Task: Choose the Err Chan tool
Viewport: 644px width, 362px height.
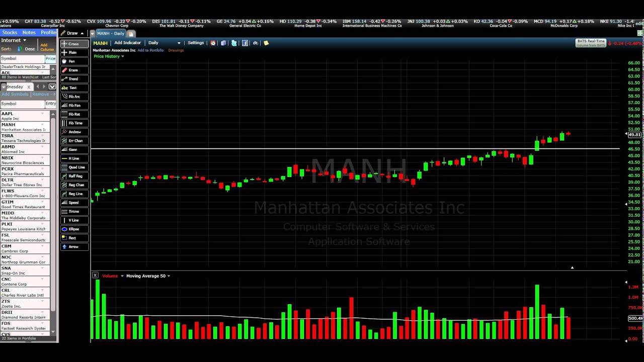Action: click(x=74, y=141)
